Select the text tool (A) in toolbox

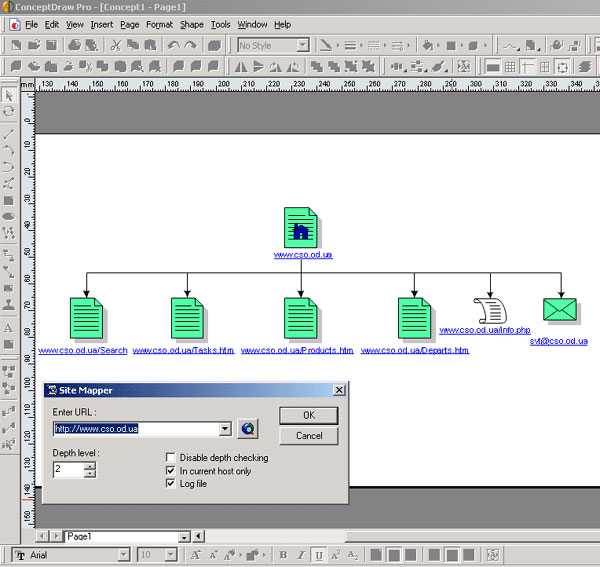[9, 328]
